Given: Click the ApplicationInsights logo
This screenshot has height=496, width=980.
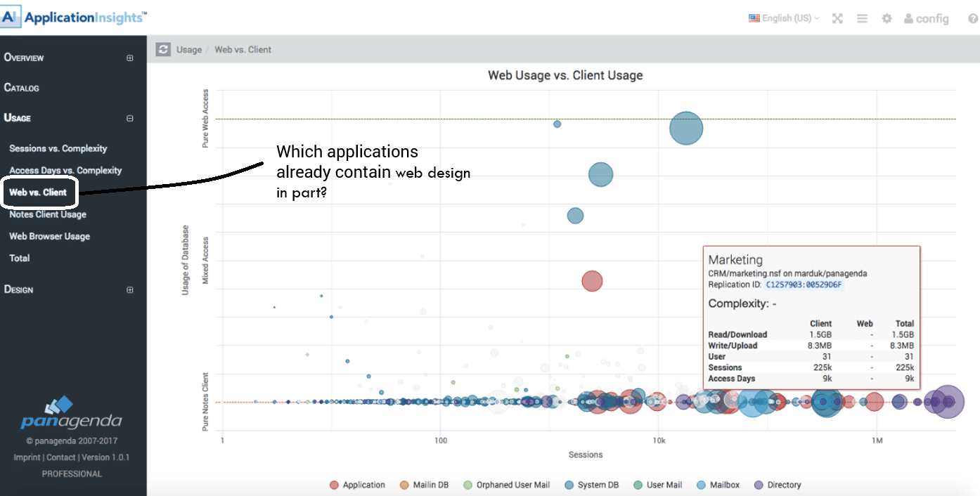Looking at the screenshot, I should click(x=74, y=18).
